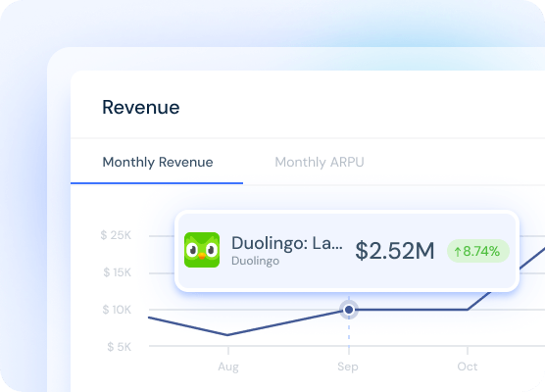Click the $ 5K axis label
The image size is (545, 392).
[120, 347]
